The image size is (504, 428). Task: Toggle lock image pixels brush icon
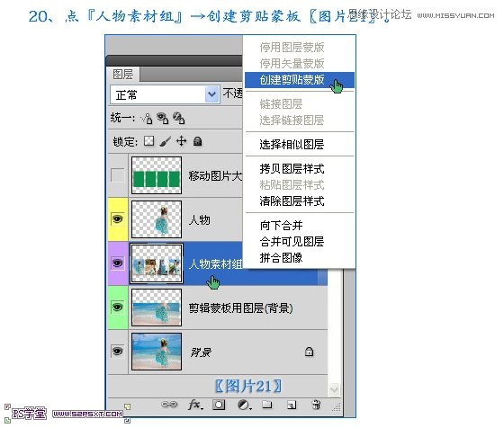(166, 141)
